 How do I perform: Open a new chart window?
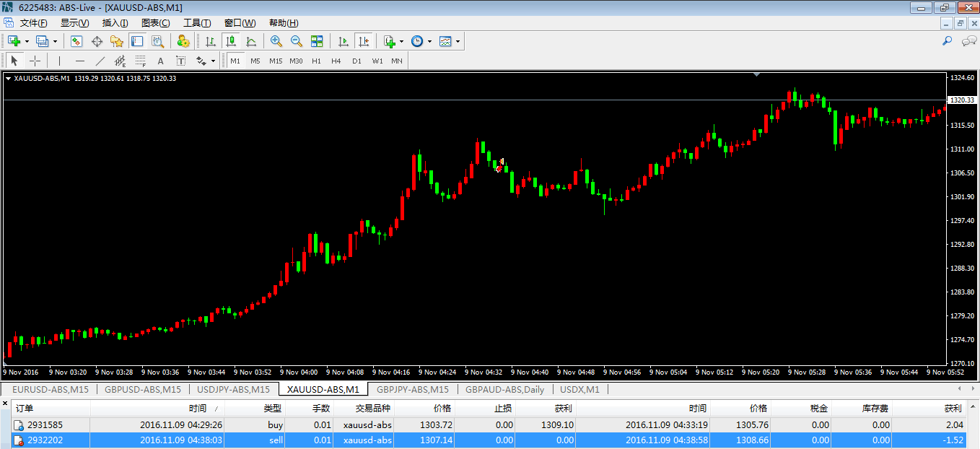point(14,41)
